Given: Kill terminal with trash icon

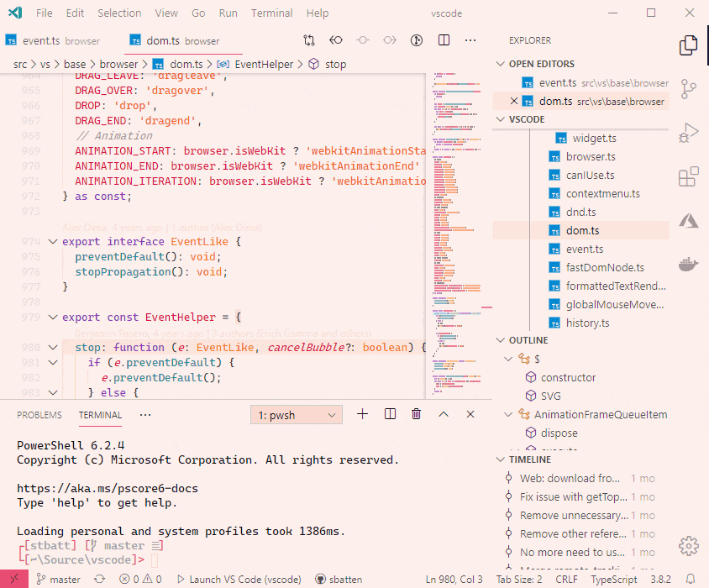Looking at the screenshot, I should 417,414.
